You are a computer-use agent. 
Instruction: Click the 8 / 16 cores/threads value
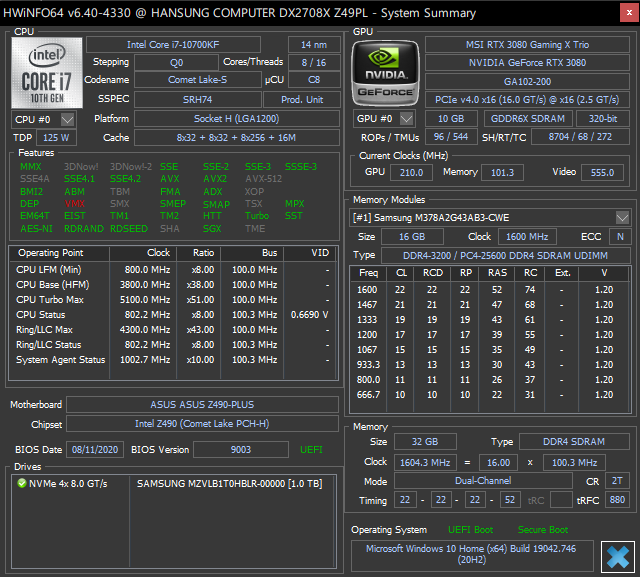314,63
